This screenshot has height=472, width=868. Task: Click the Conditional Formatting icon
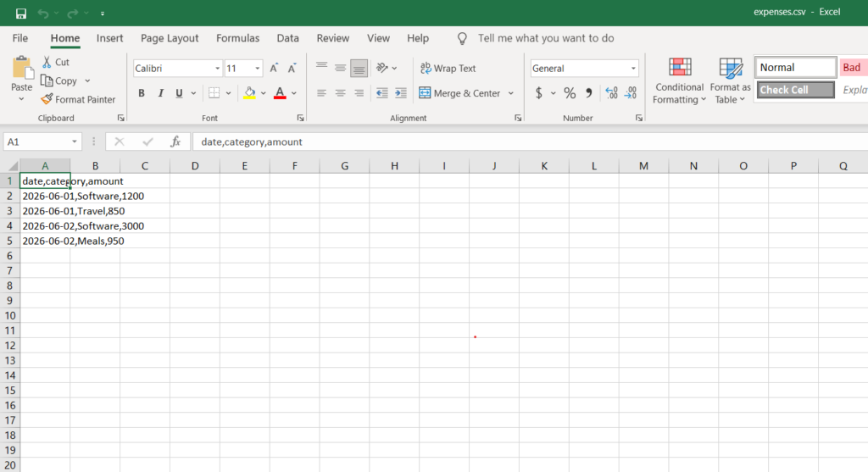(x=680, y=68)
